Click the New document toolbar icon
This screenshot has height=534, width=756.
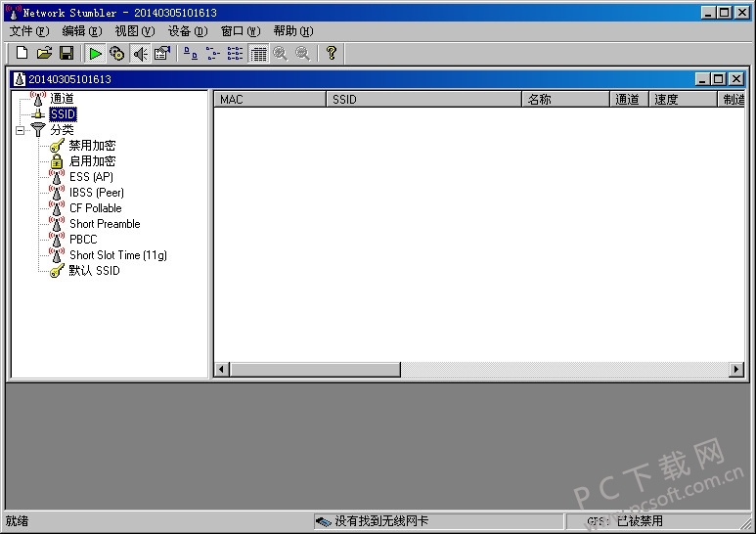pos(22,53)
